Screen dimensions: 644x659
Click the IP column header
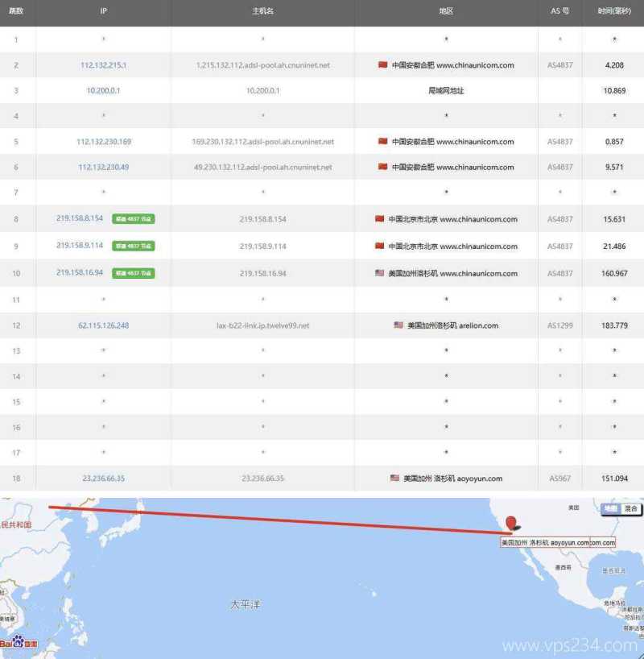point(103,12)
